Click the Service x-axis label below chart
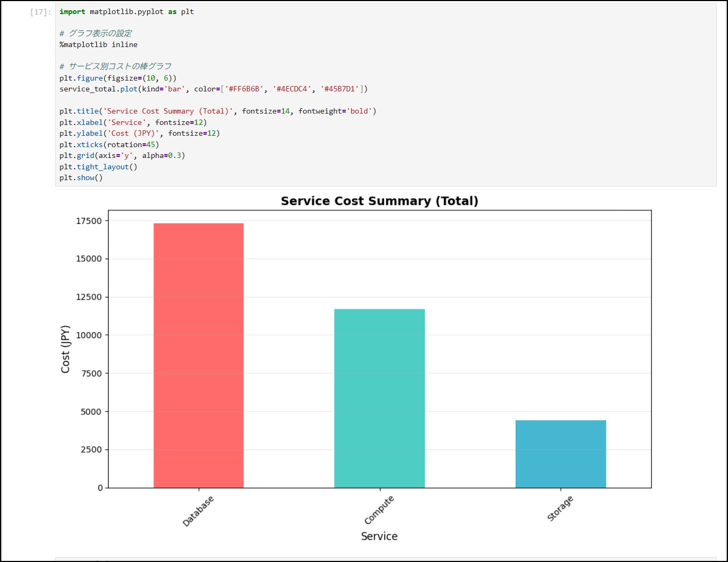Screen dimensions: 728x562 pyautogui.click(x=379, y=536)
